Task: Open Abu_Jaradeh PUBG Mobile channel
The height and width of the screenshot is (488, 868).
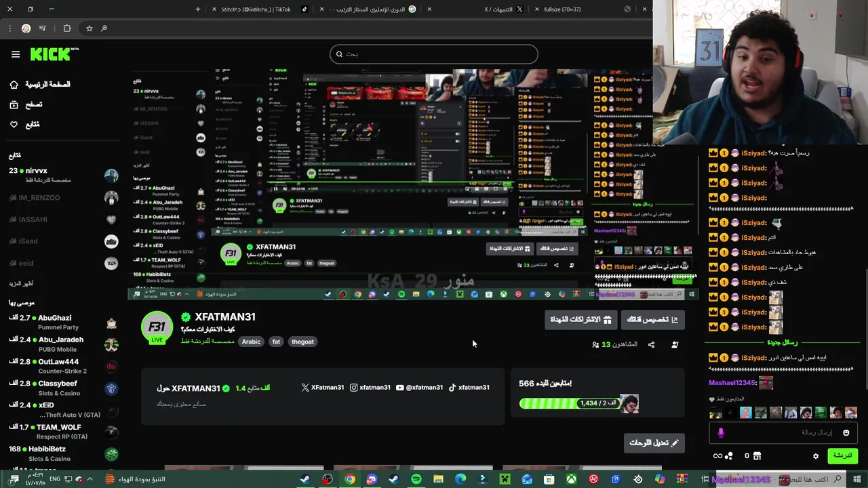Action: (x=63, y=344)
